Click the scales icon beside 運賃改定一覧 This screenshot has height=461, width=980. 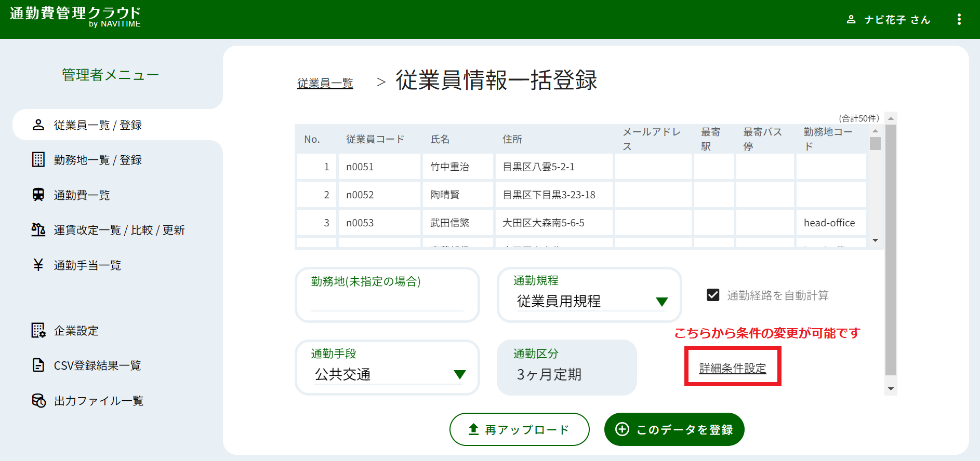click(x=38, y=229)
